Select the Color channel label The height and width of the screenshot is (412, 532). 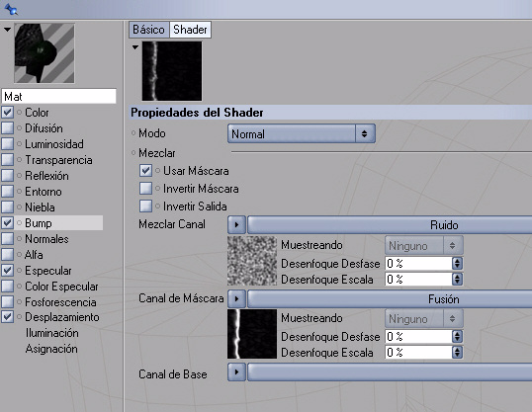[x=37, y=113]
